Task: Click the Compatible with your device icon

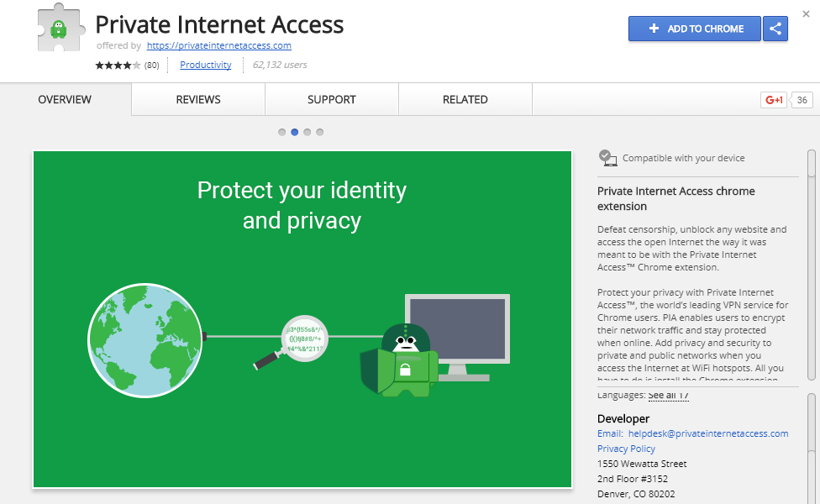Action: [x=607, y=158]
